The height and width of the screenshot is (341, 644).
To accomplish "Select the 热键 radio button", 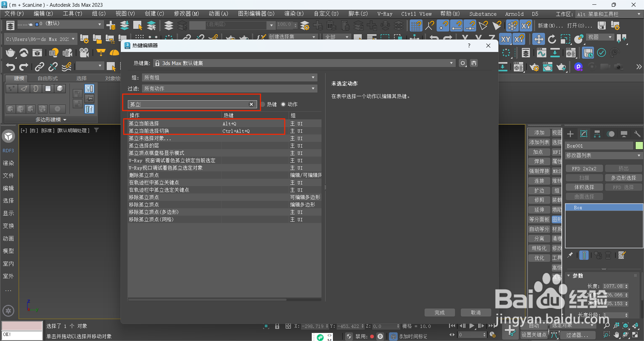I will coord(263,104).
